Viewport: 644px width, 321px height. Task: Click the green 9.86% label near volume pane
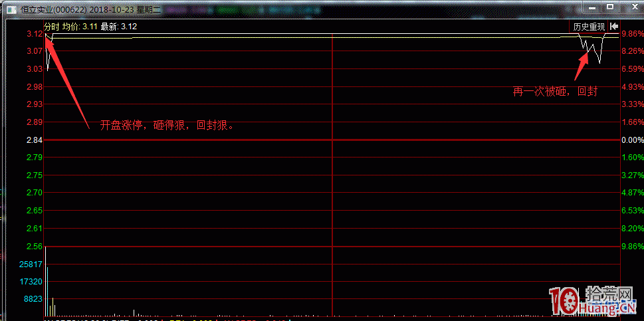point(633,247)
